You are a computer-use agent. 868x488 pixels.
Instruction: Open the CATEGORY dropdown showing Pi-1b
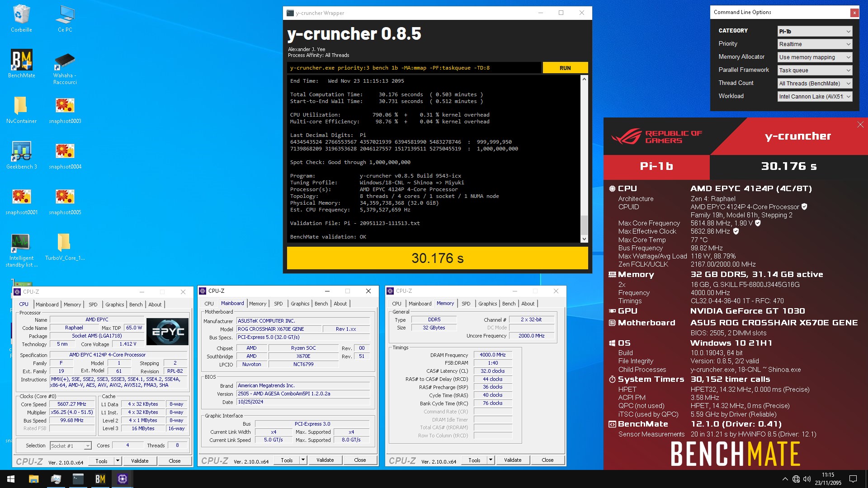pos(815,31)
